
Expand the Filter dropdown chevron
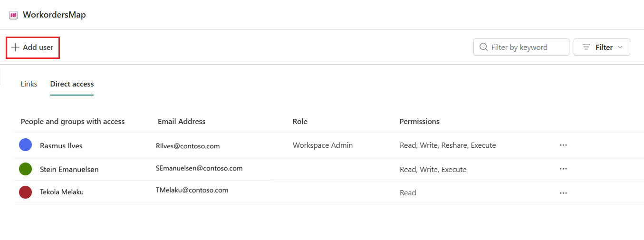(620, 48)
